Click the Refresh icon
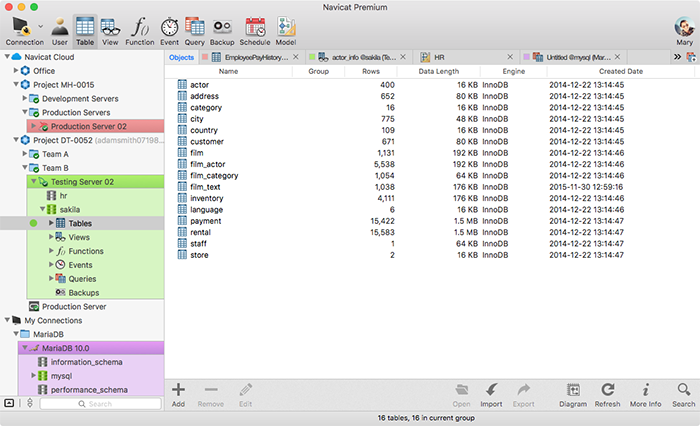The height and width of the screenshot is (426, 700). [608, 390]
